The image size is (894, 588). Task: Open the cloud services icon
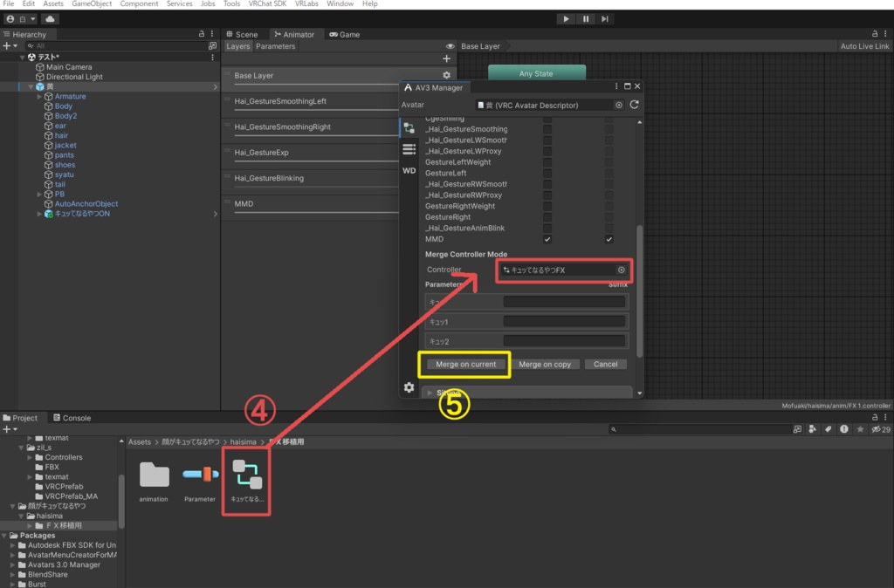[50, 19]
